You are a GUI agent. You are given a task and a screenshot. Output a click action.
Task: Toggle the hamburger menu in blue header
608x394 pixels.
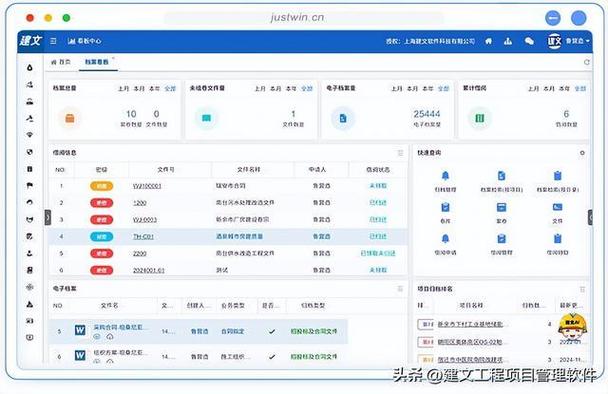click(54, 41)
